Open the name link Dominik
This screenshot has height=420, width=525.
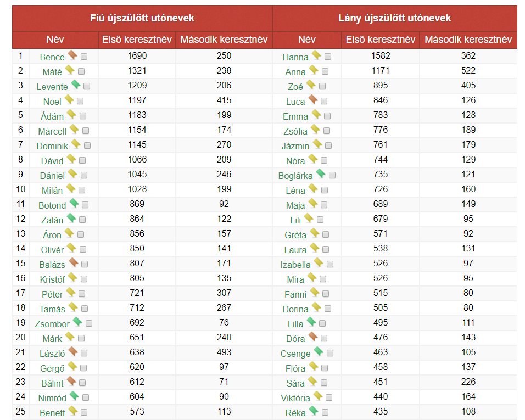[x=52, y=146]
